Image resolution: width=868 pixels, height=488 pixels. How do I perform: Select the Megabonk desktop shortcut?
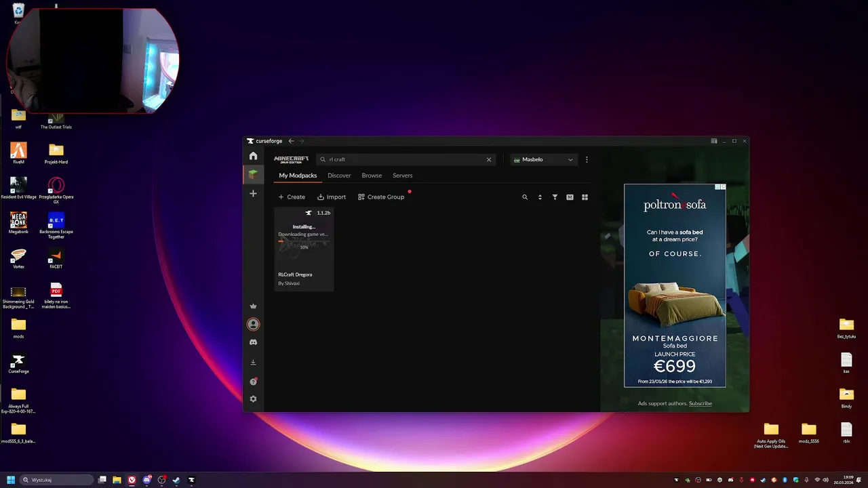(18, 223)
